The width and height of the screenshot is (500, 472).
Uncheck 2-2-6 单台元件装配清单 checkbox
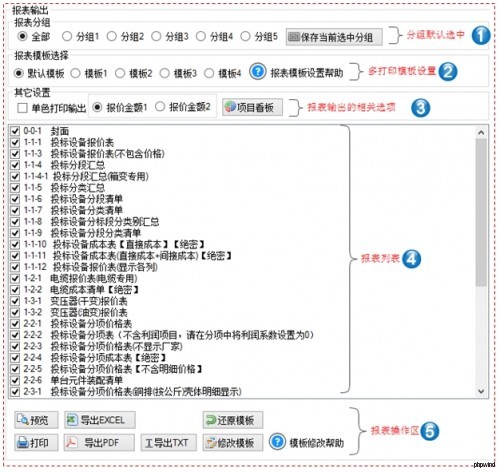click(15, 380)
